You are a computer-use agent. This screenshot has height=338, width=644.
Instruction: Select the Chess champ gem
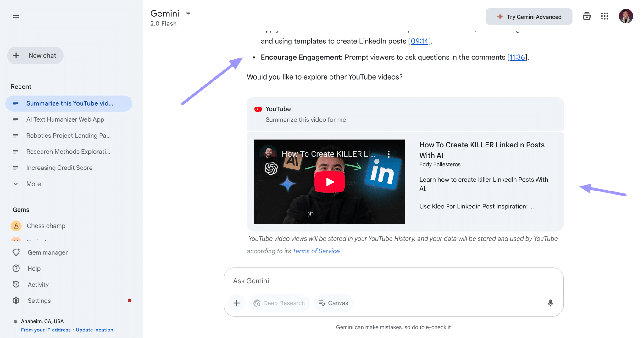coord(46,225)
